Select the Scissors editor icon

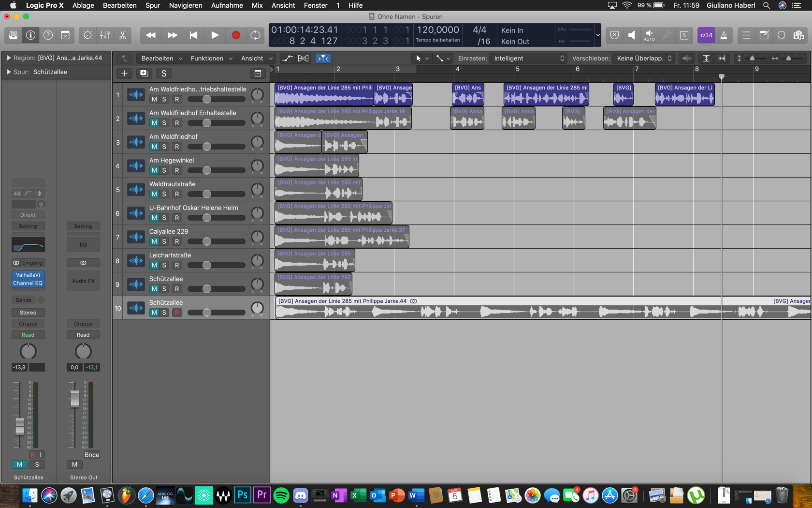tap(123, 35)
